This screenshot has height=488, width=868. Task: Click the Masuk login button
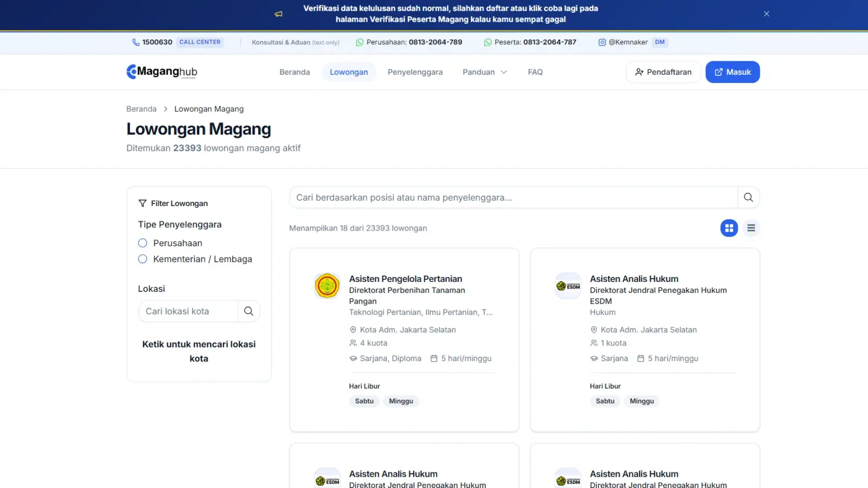(x=732, y=72)
